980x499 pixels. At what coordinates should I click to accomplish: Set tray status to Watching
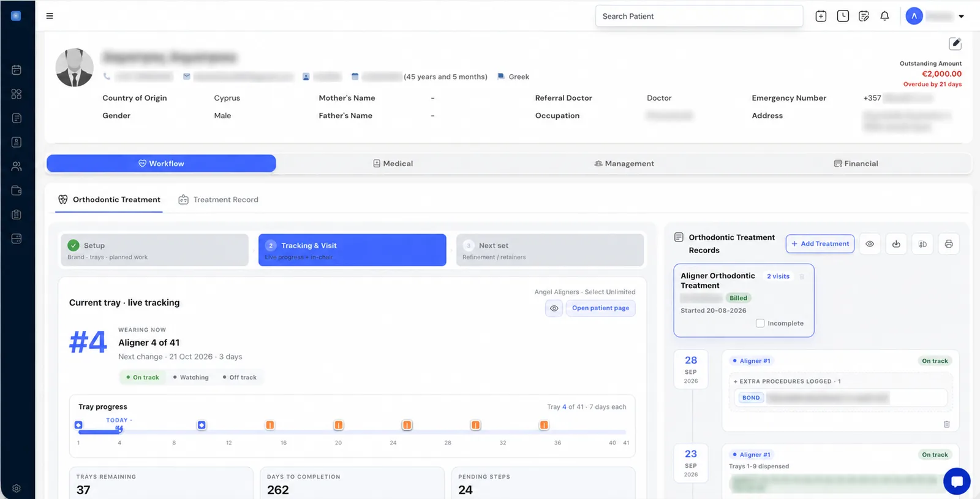coord(191,378)
